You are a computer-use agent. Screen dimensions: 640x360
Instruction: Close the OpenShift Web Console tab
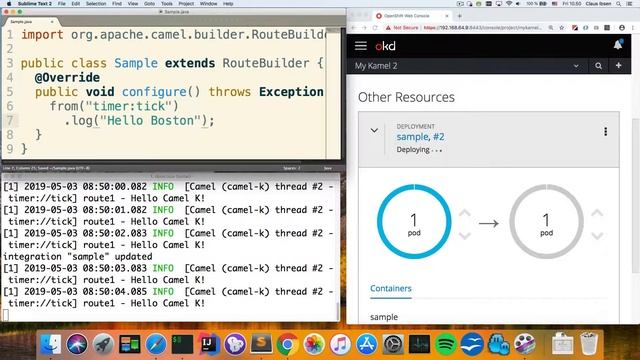[447, 16]
